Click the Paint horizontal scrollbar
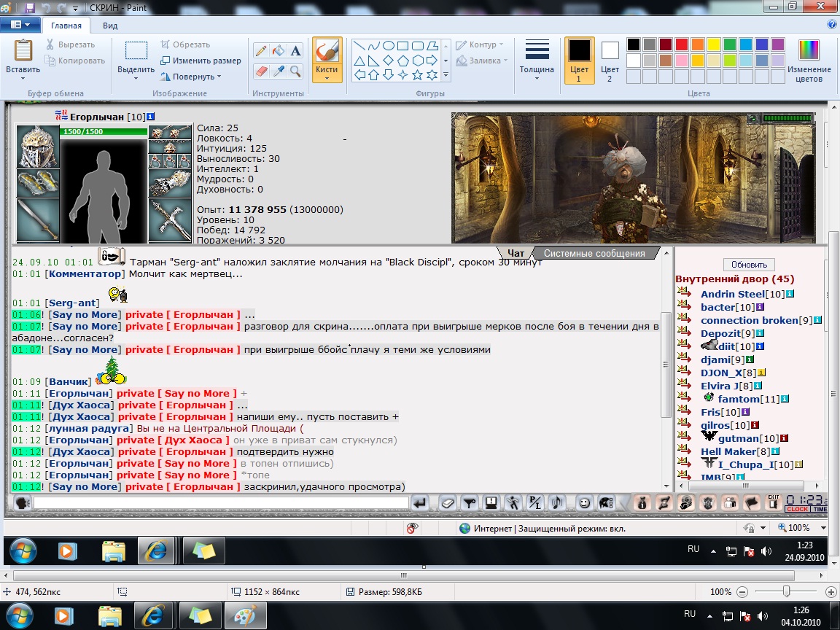Image resolution: width=840 pixels, height=630 pixels. pos(403,576)
